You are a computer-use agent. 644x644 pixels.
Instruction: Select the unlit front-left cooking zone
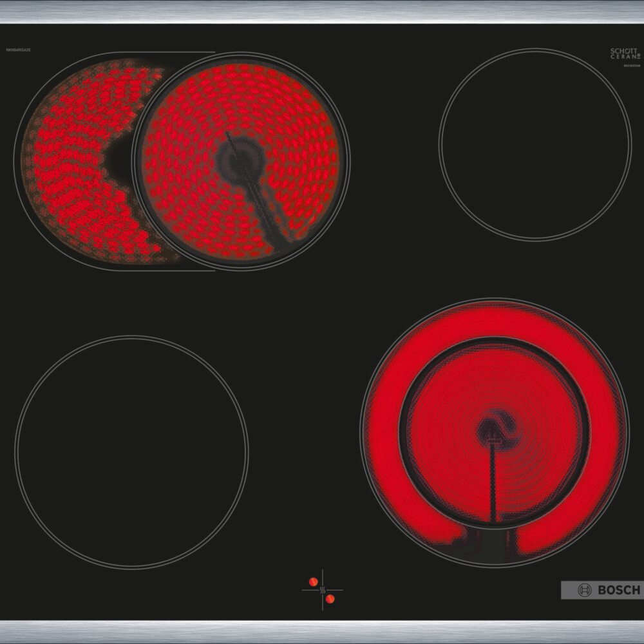(132, 452)
